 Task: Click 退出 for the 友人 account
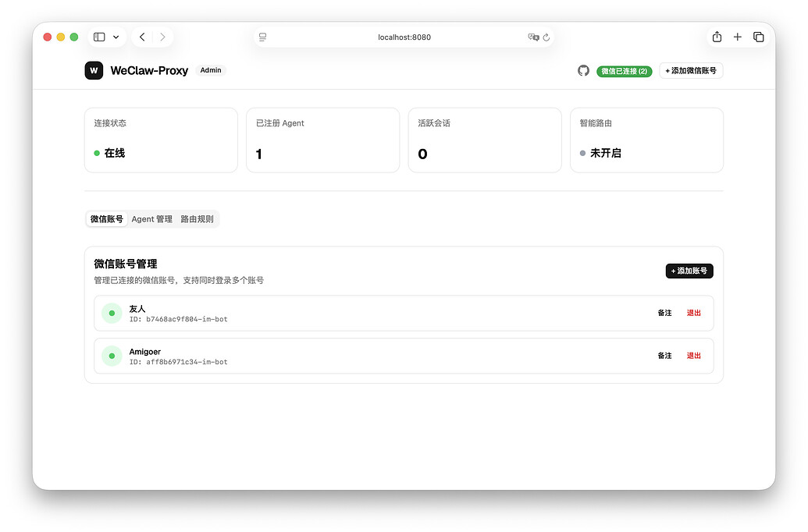pos(693,313)
